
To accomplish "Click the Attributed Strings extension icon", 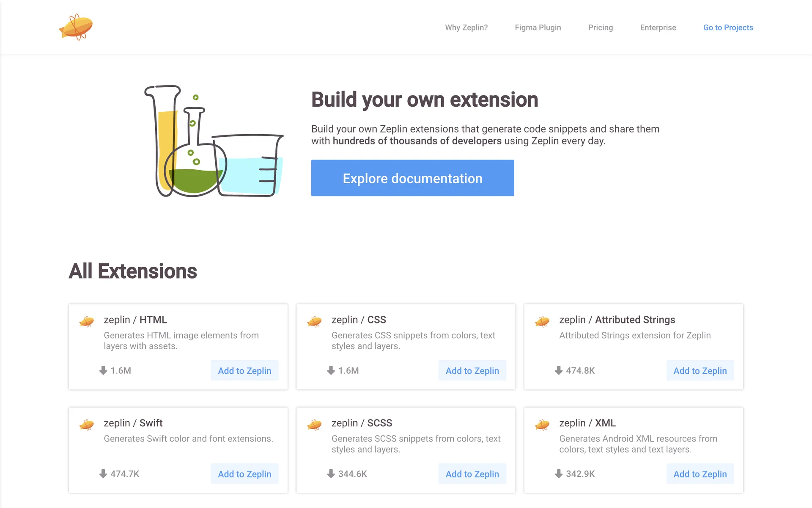I will coord(542,322).
